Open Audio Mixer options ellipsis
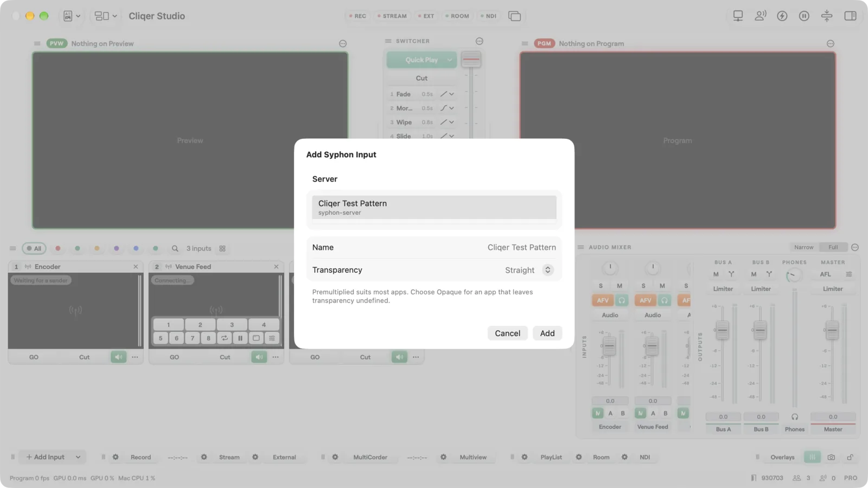The image size is (868, 488). (x=855, y=247)
